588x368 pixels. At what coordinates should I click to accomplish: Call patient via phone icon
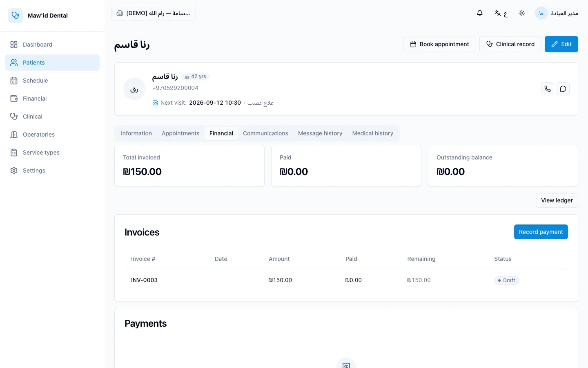[548, 89]
